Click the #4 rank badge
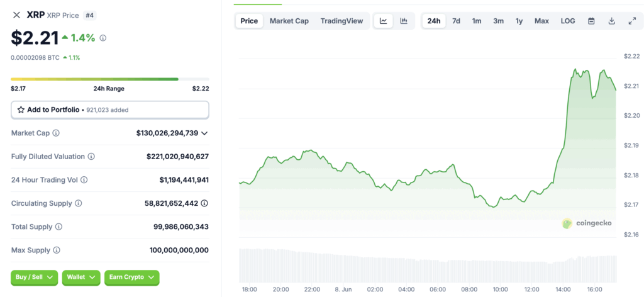The image size is (644, 297). click(x=89, y=16)
